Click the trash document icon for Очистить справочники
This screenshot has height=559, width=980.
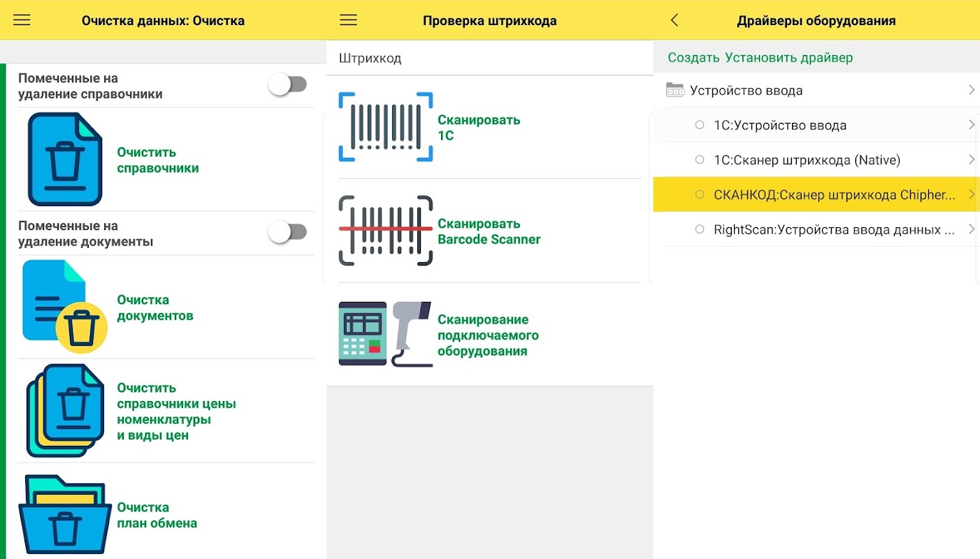(65, 159)
